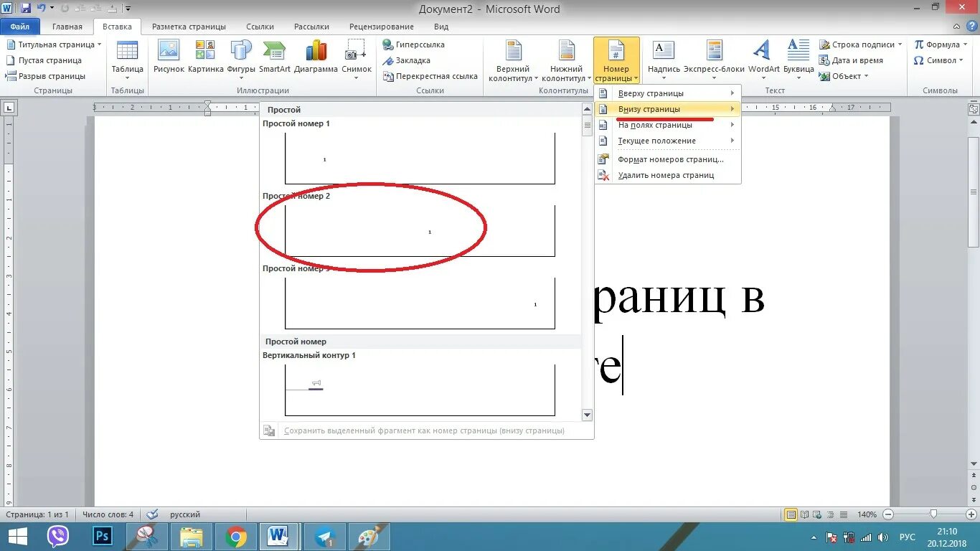
Task: Open Photoshop from the taskbar
Action: [103, 537]
